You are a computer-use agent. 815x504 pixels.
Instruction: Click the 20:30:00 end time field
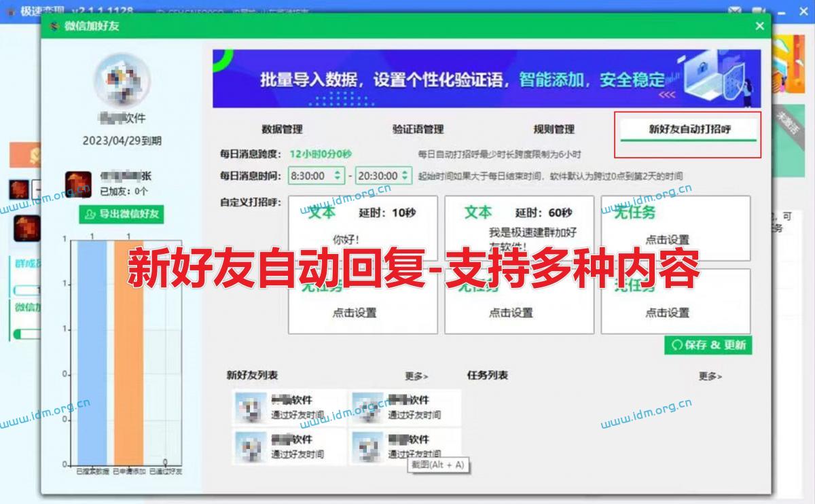(x=384, y=175)
